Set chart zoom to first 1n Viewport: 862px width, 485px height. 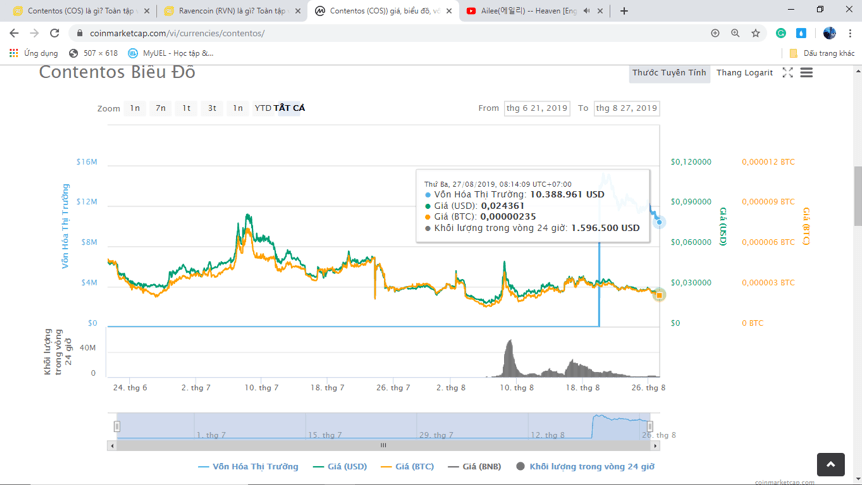click(x=135, y=108)
